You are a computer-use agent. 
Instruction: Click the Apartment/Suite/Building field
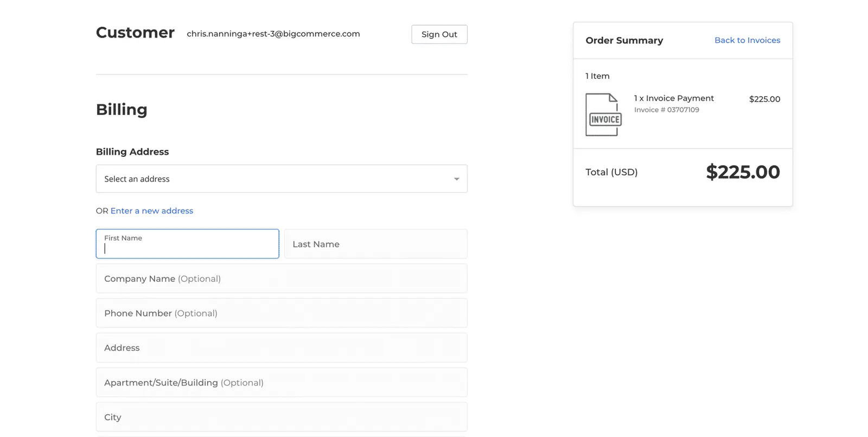pos(282,382)
